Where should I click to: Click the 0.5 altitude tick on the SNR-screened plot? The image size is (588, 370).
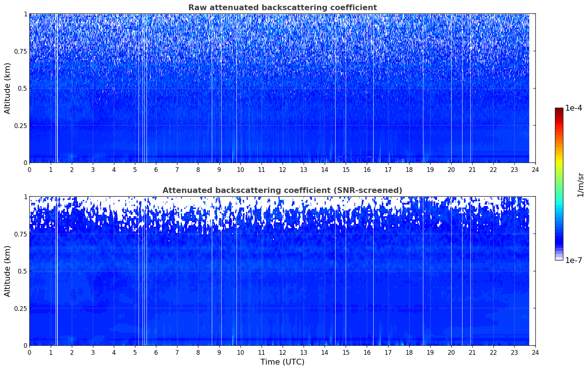22,271
